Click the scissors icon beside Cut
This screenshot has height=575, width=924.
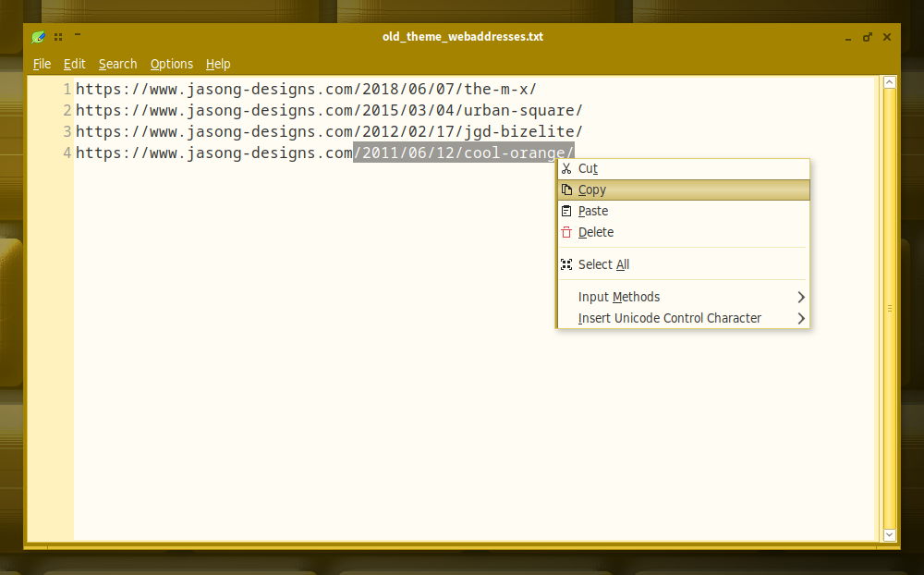(x=566, y=168)
